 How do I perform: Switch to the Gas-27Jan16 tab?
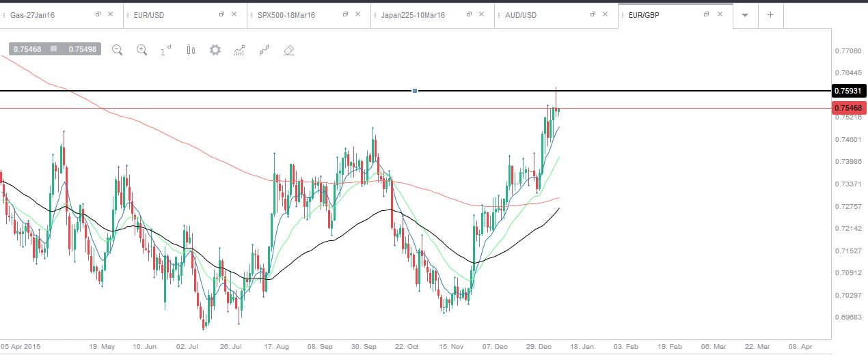(62, 15)
